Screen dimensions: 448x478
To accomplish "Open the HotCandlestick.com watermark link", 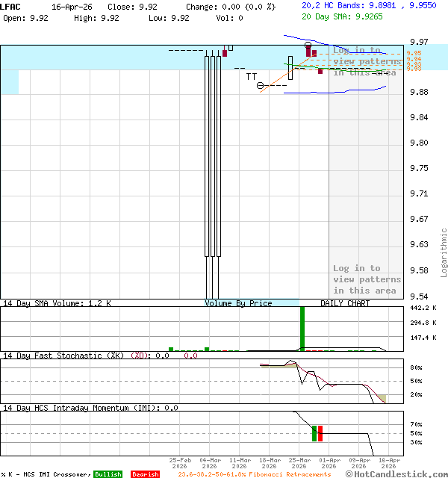I will tap(396, 474).
